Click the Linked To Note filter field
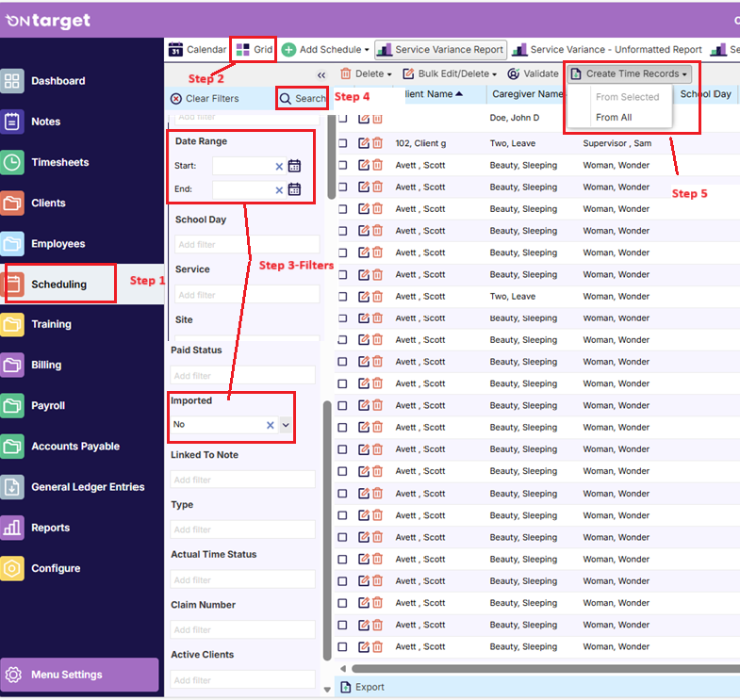The height and width of the screenshot is (700, 740). [242, 480]
